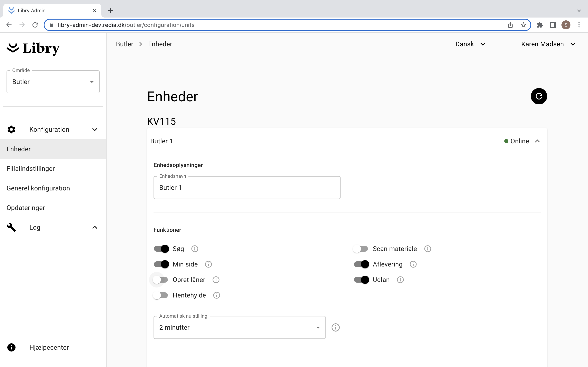
Task: Click info icon beside Scan materiale
Action: (427, 249)
